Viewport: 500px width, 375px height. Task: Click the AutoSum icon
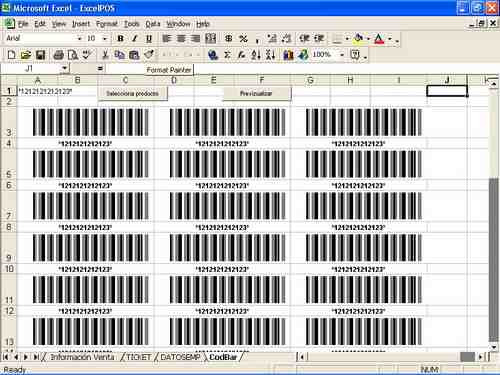(x=228, y=55)
